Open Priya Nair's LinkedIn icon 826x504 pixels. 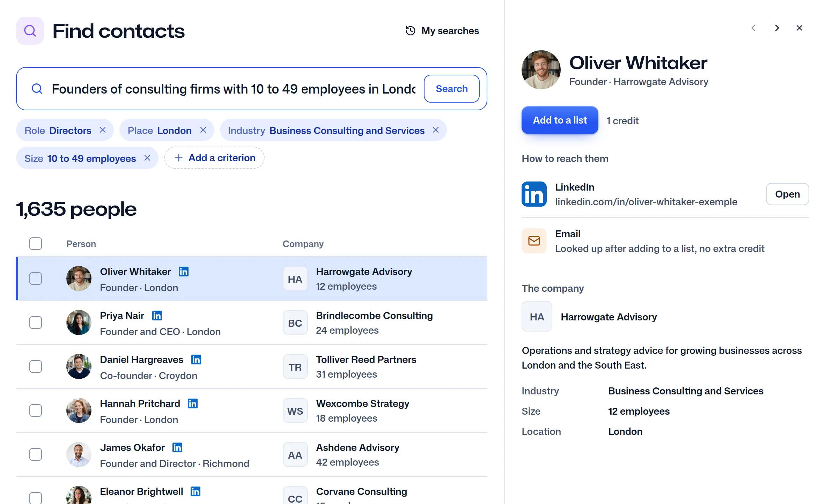157,316
